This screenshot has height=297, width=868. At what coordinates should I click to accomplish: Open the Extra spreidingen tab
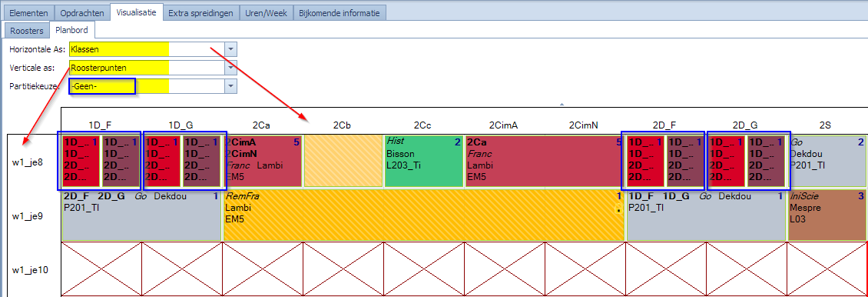click(x=201, y=13)
